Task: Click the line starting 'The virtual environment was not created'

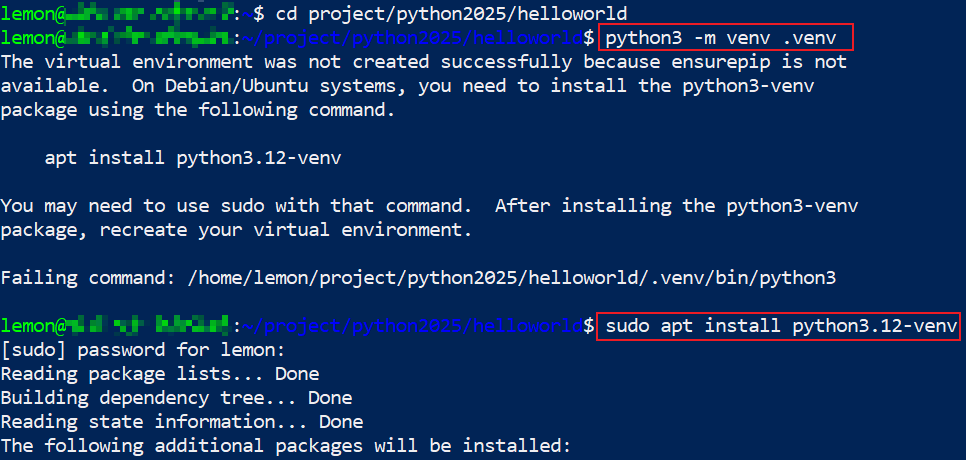Action: pos(424,62)
